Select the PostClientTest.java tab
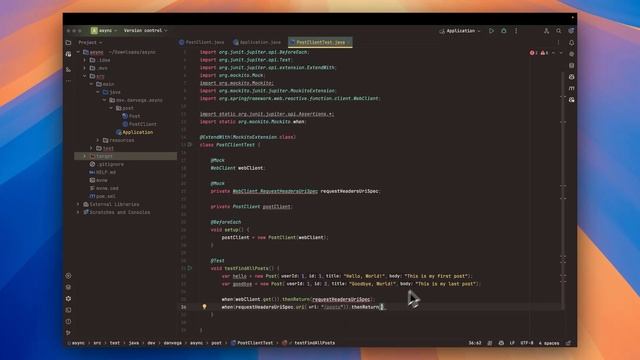Viewport: 640px width, 360px height. (320, 42)
